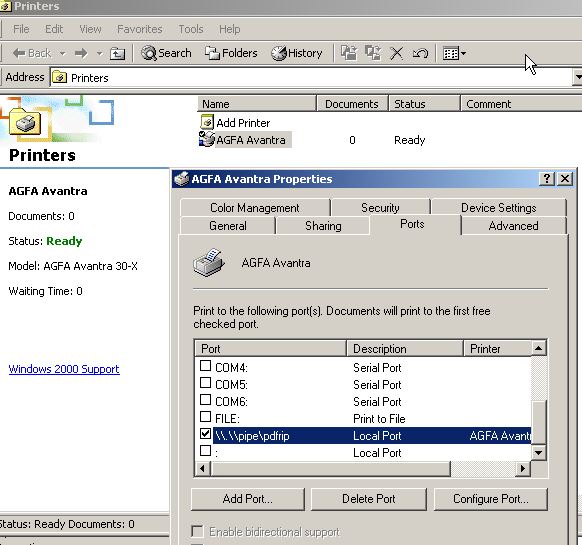Click the help question mark button
The height and width of the screenshot is (545, 582).
point(547,179)
